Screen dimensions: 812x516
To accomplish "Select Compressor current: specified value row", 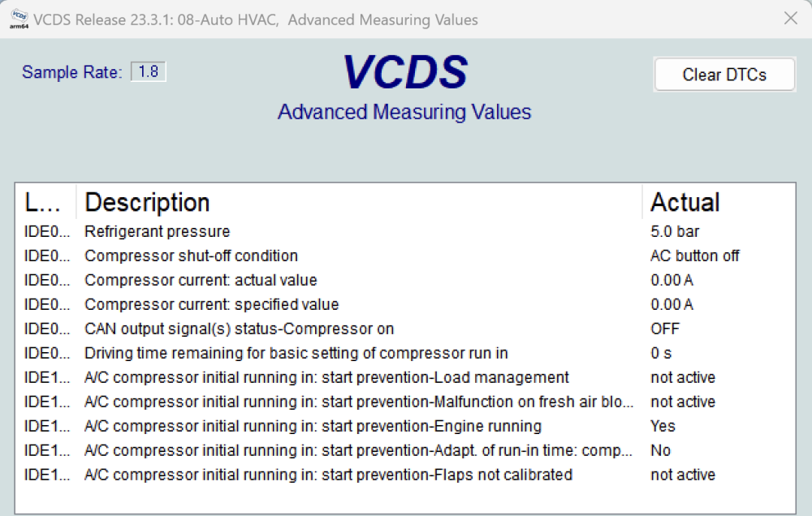I will (405, 304).
